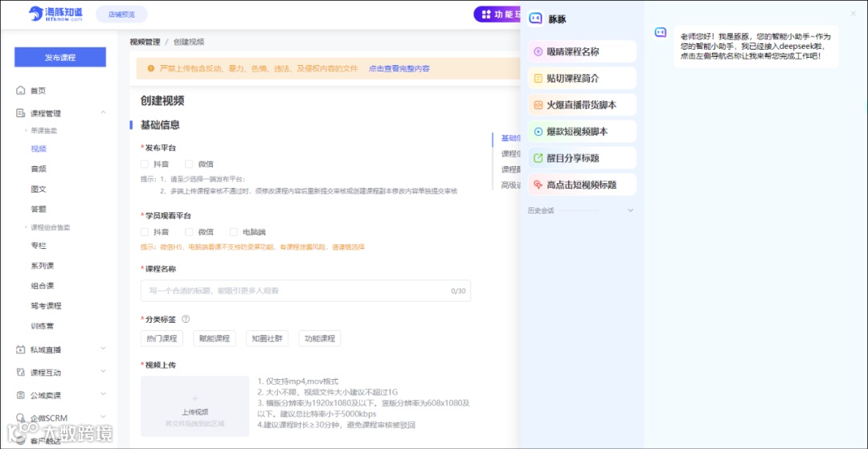
Task: Click the 视频管理 breadcrumb
Action: click(145, 42)
